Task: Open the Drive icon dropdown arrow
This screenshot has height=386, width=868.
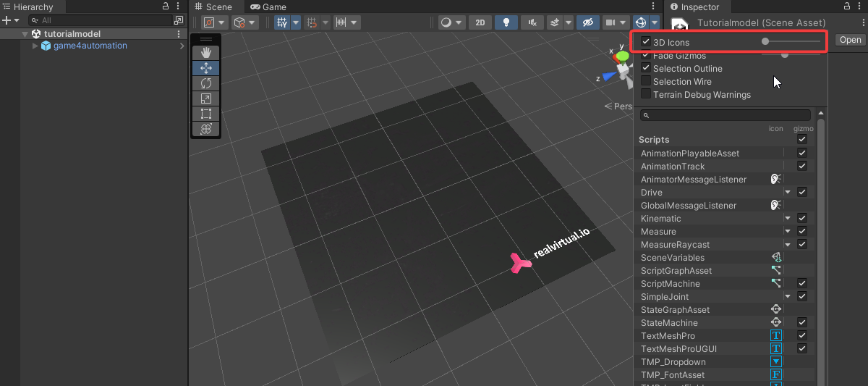Action: pos(788,193)
